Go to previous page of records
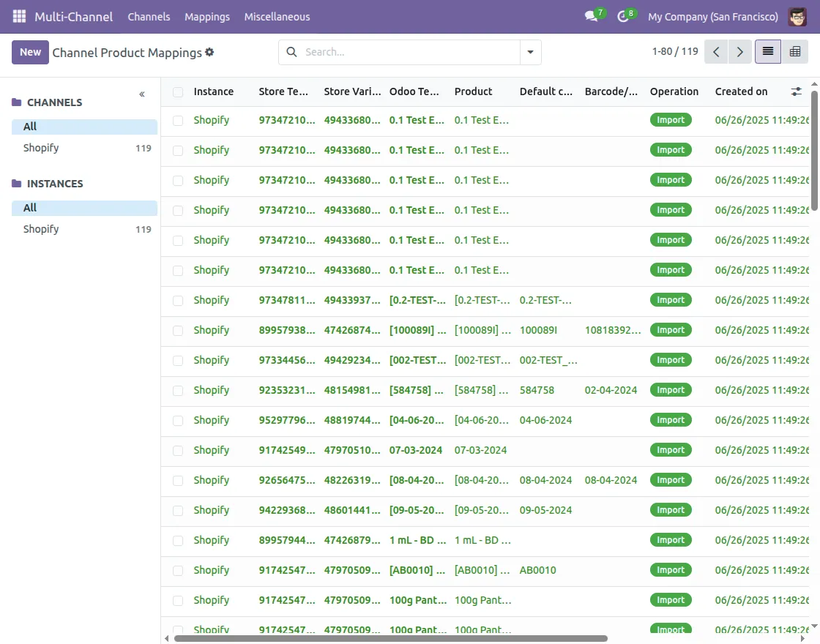Viewport: 820px width, 644px height. pyautogui.click(x=716, y=52)
